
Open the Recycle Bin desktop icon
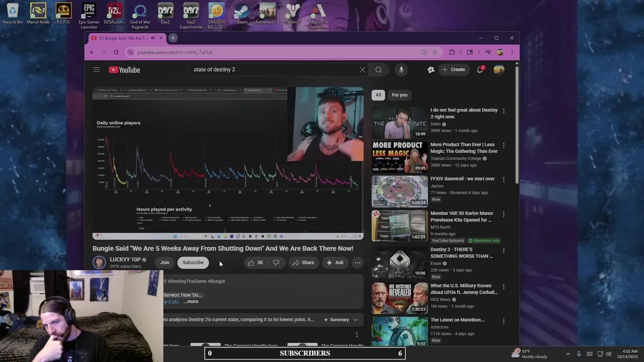pos(13,14)
